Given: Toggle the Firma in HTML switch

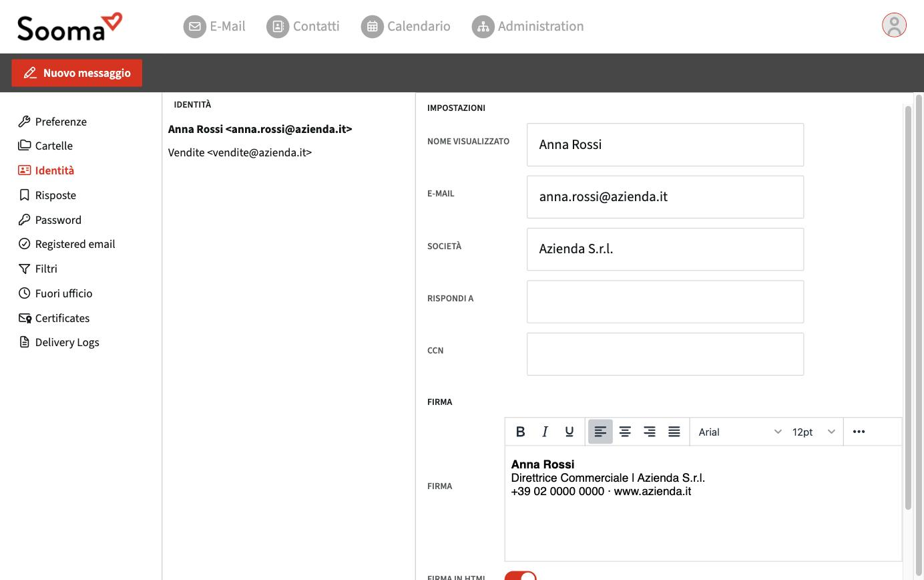Looking at the screenshot, I should [x=521, y=577].
